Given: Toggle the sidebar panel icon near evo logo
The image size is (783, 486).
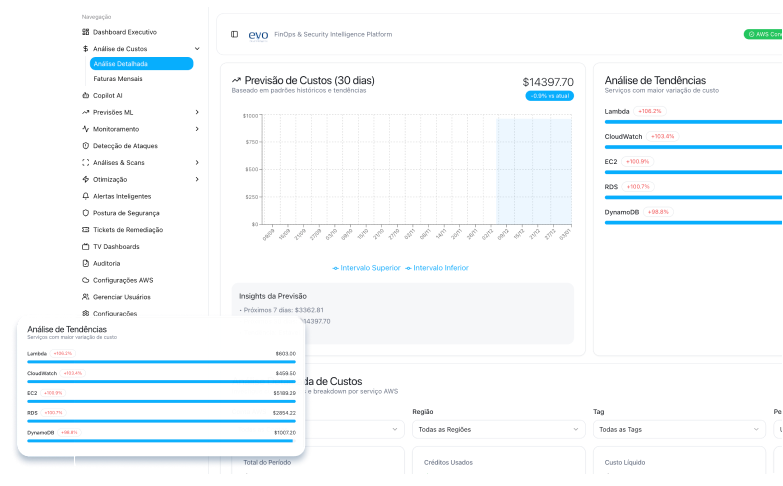Looking at the screenshot, I should tap(234, 34).
